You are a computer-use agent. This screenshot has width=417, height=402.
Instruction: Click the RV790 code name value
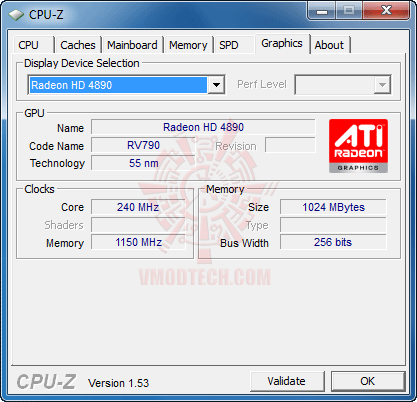coord(144,145)
